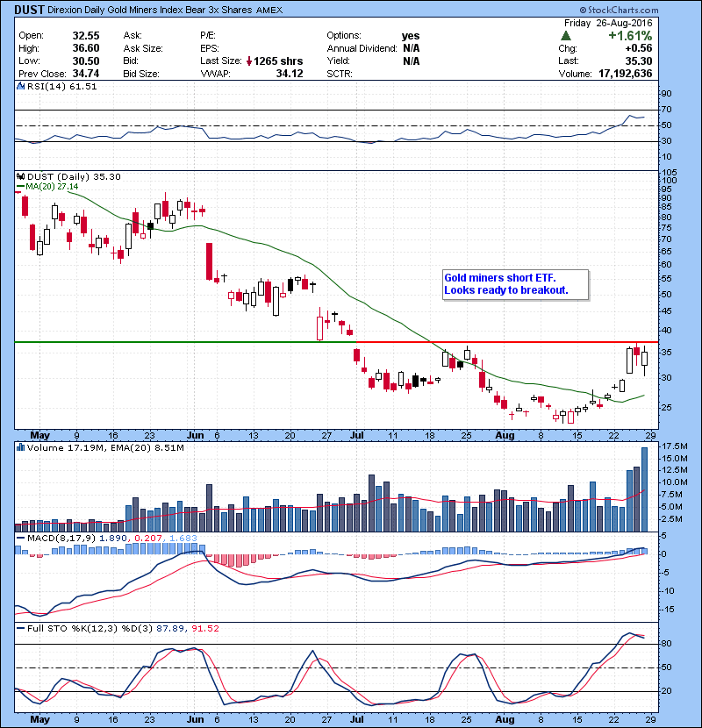Click the Jul label on the price chart axis
Screen dimensions: 702x728
[357, 435]
